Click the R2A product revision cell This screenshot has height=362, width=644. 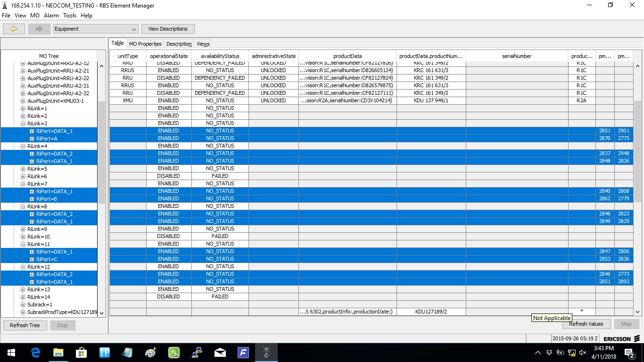click(582, 100)
